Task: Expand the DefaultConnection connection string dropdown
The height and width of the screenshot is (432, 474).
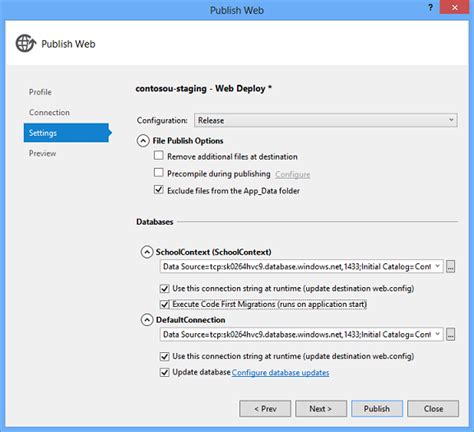Action: click(x=437, y=334)
